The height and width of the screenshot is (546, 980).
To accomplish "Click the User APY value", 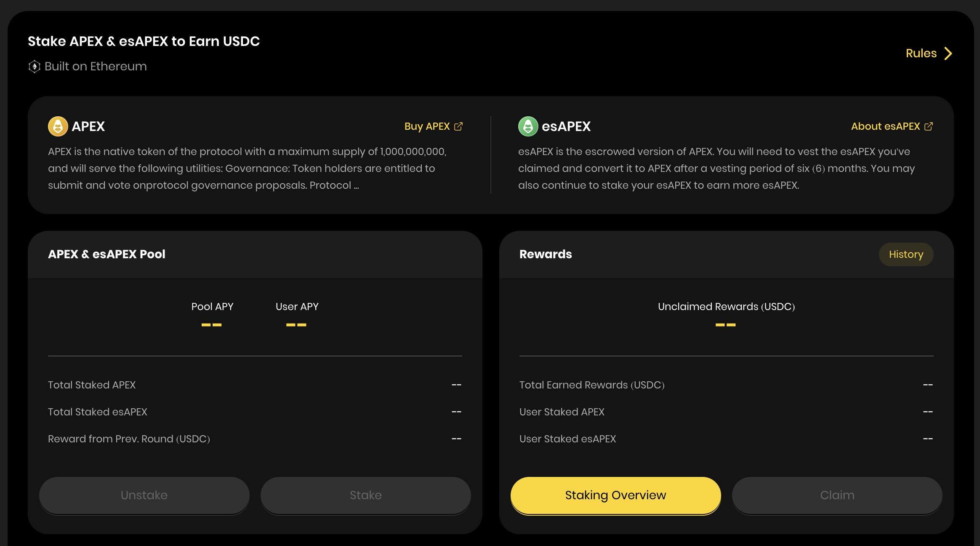I will [x=296, y=325].
